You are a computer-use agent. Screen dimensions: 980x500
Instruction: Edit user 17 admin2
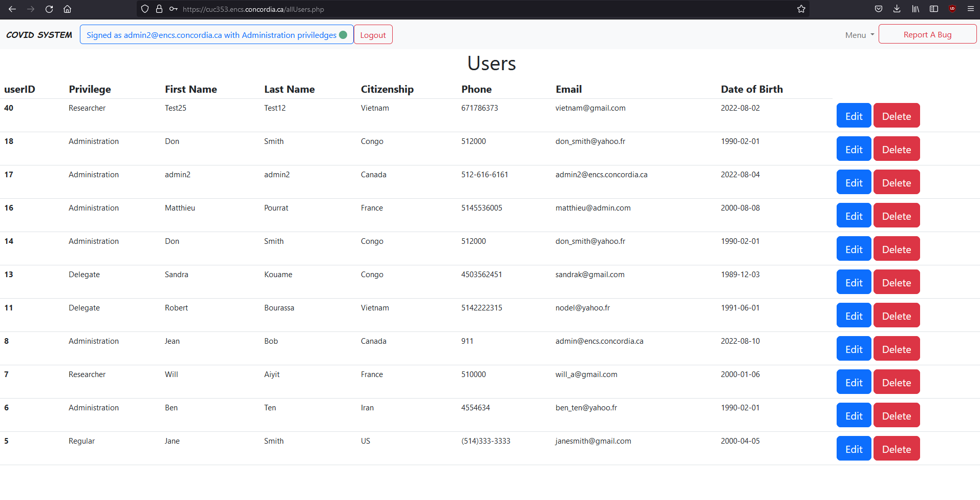tap(854, 182)
